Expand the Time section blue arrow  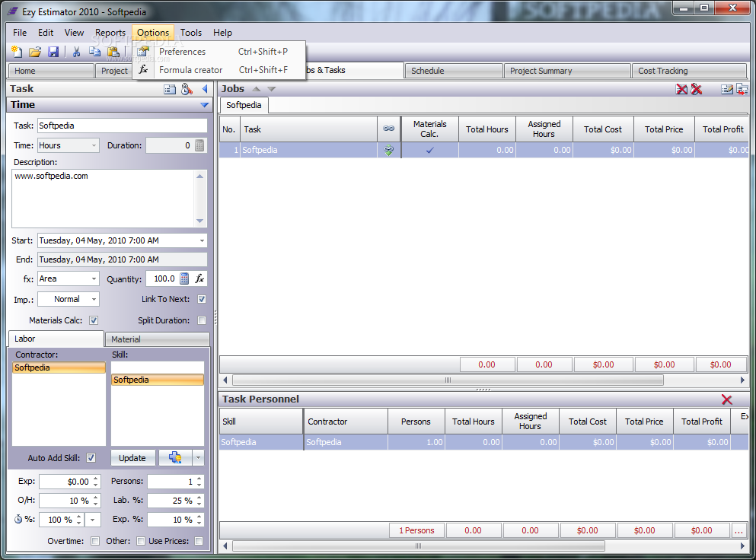click(x=205, y=105)
